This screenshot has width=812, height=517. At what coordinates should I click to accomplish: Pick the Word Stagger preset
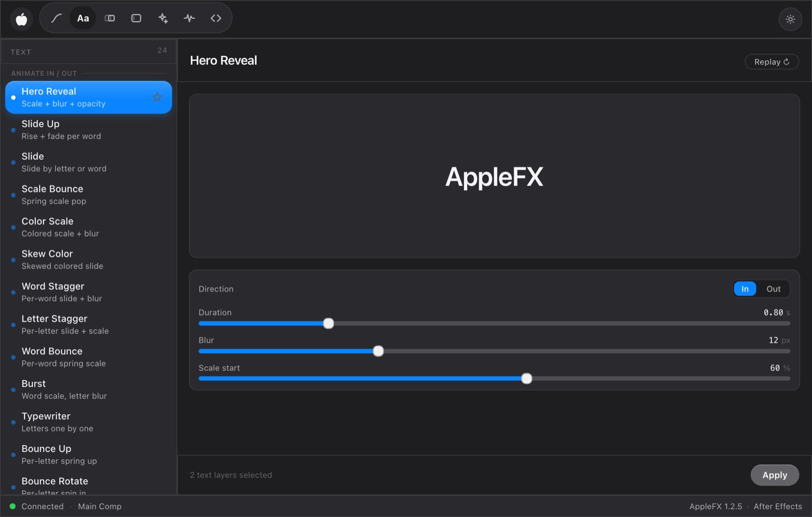pos(88,292)
